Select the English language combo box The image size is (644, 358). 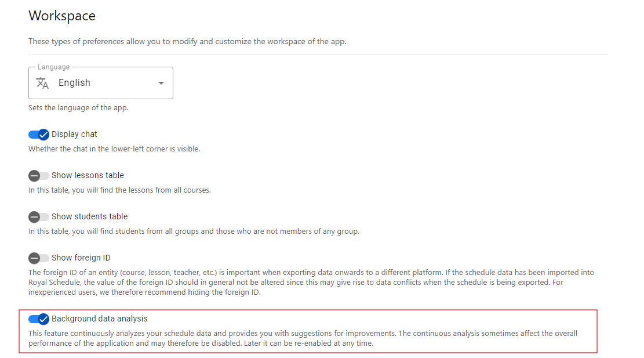click(x=101, y=83)
